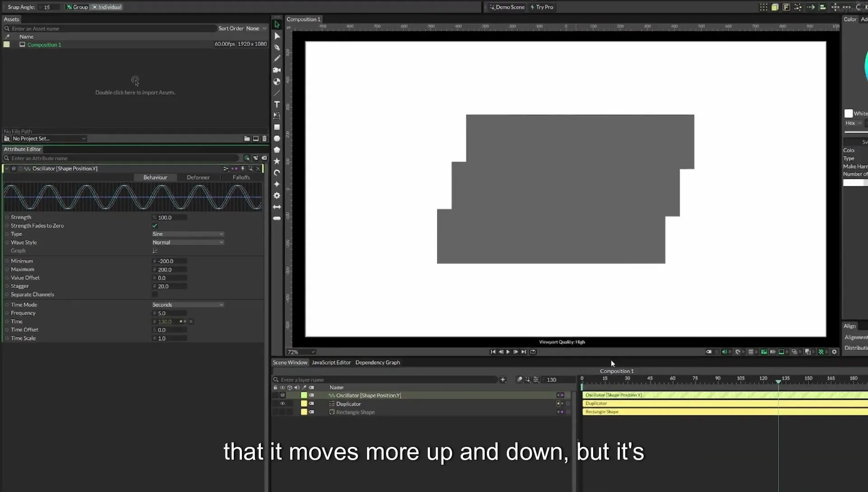This screenshot has width=868, height=492.
Task: Select the double Arrow shape tool
Action: [x=277, y=207]
